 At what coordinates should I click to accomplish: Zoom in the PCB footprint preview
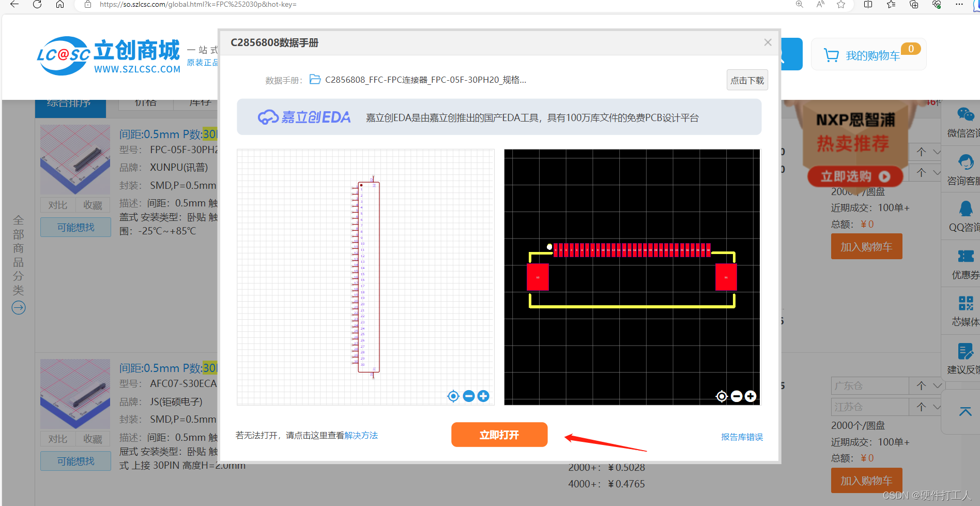click(751, 396)
